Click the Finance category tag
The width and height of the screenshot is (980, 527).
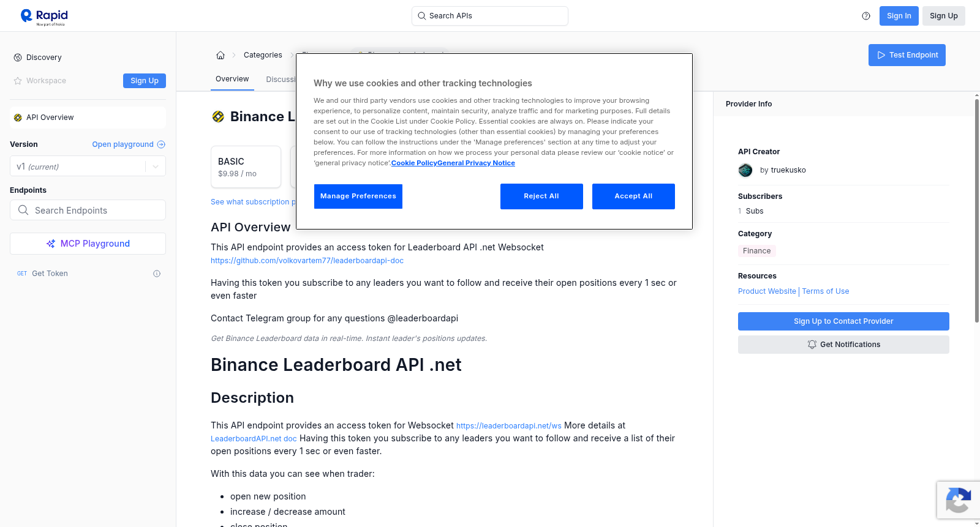pyautogui.click(x=756, y=251)
